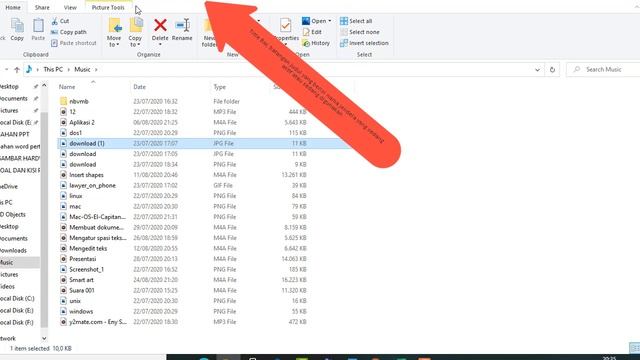640x360 pixels.
Task: Click the navigation pane scroll up arrow
Action: point(44,86)
